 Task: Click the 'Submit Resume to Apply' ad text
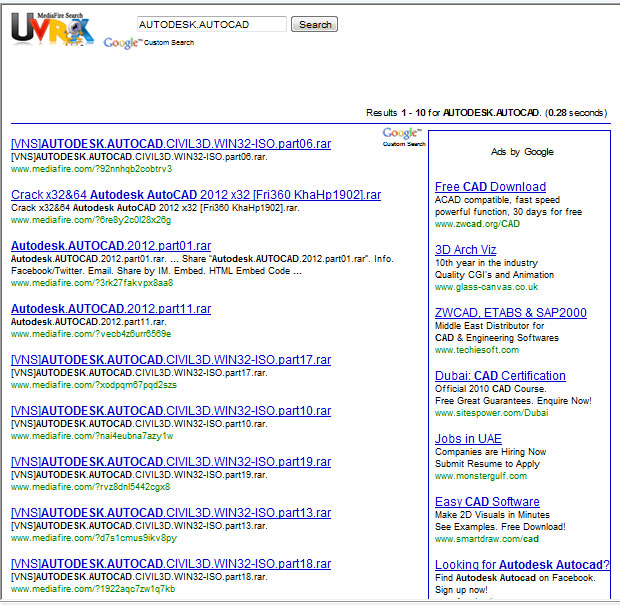tap(487, 463)
